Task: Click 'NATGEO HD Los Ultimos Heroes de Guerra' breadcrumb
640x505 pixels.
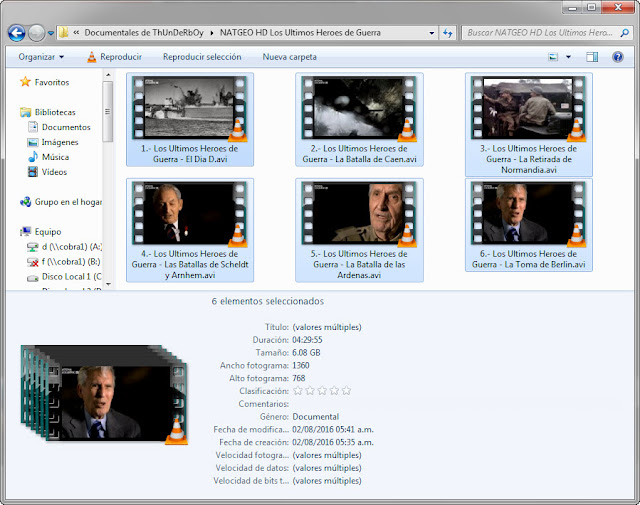Action: coord(300,33)
